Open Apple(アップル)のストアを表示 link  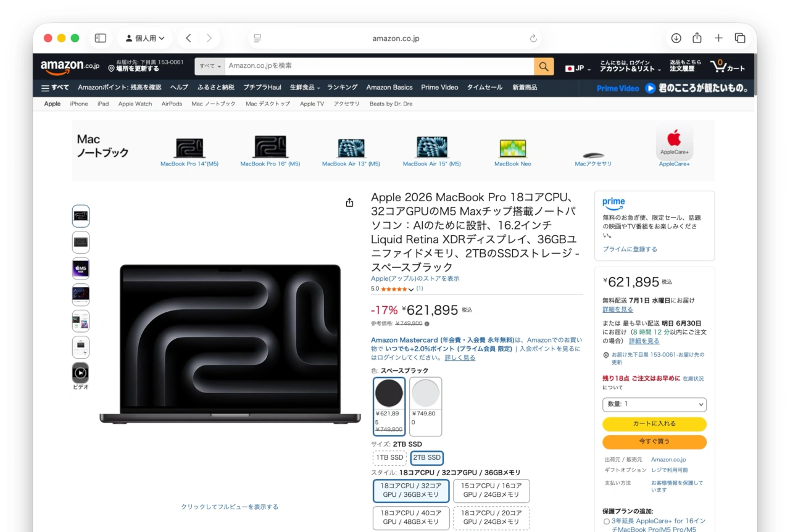click(415, 279)
